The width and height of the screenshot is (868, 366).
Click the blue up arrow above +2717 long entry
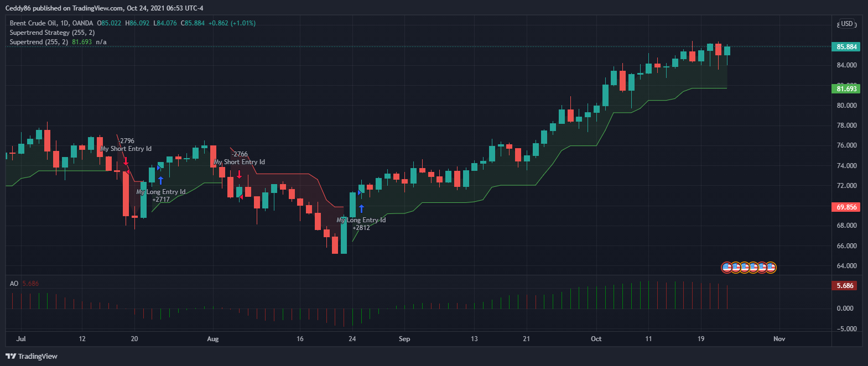(160, 180)
